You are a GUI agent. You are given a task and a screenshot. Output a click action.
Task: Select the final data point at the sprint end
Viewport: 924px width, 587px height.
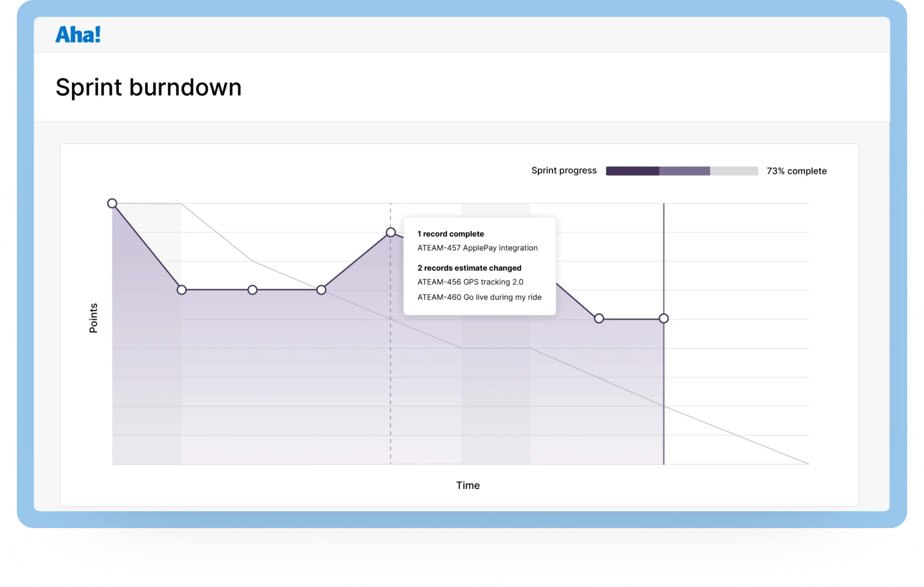[664, 318]
